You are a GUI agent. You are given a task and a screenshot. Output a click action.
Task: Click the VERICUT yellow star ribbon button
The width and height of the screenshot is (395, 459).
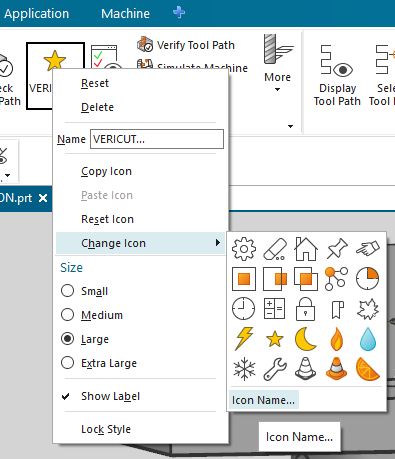55,76
